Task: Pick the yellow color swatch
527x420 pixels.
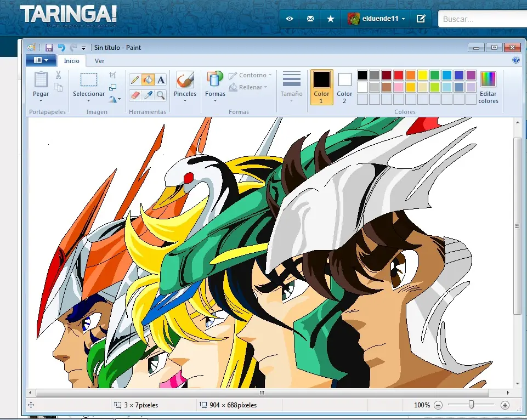Action: point(423,75)
